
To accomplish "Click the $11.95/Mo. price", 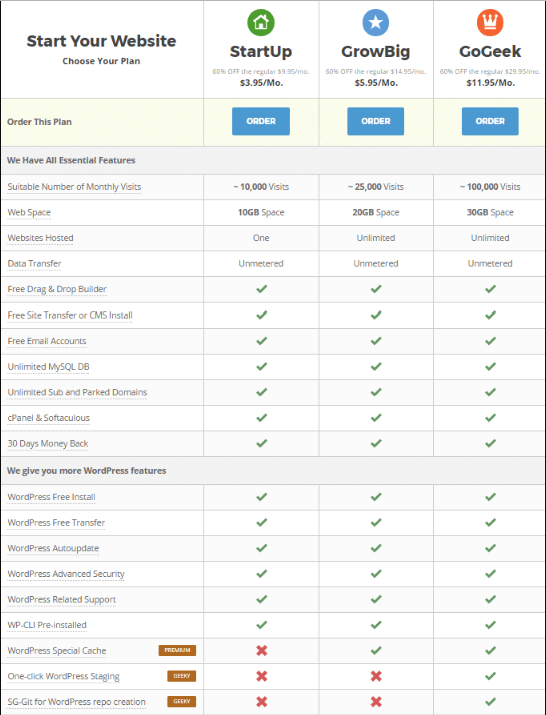I will coord(490,83).
